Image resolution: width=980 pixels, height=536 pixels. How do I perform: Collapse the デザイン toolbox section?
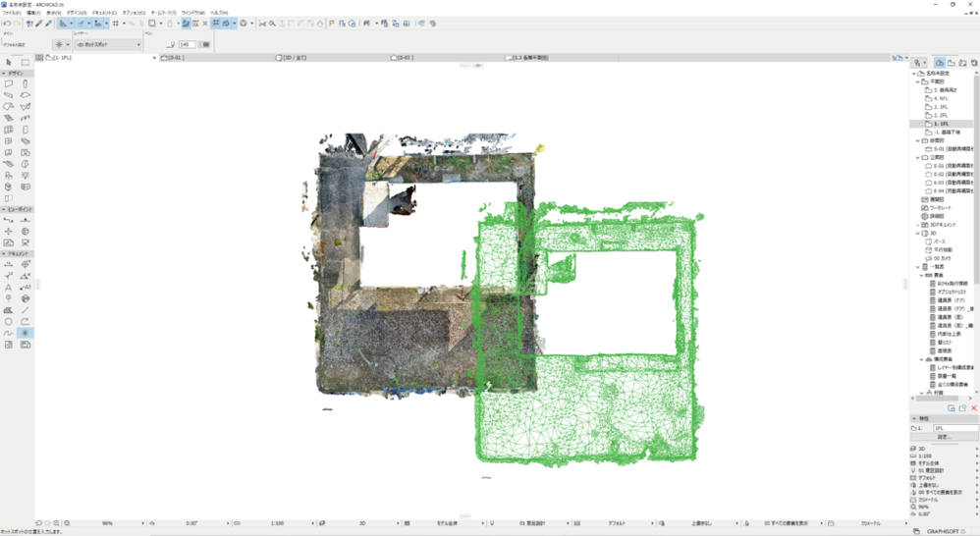coord(17,73)
